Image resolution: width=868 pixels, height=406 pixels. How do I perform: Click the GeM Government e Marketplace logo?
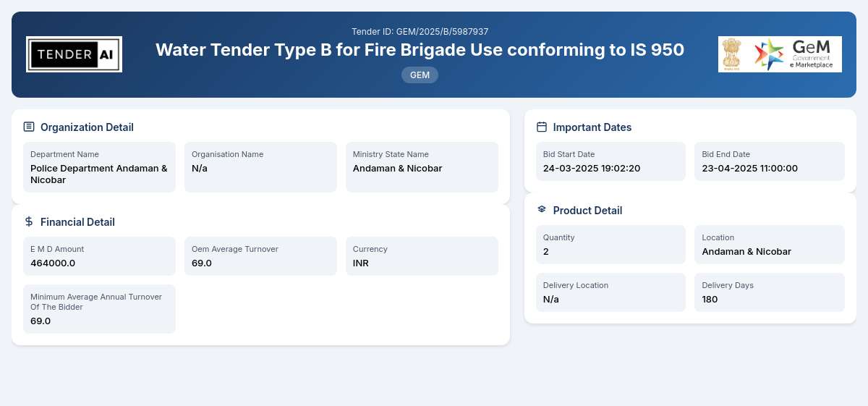[795, 54]
